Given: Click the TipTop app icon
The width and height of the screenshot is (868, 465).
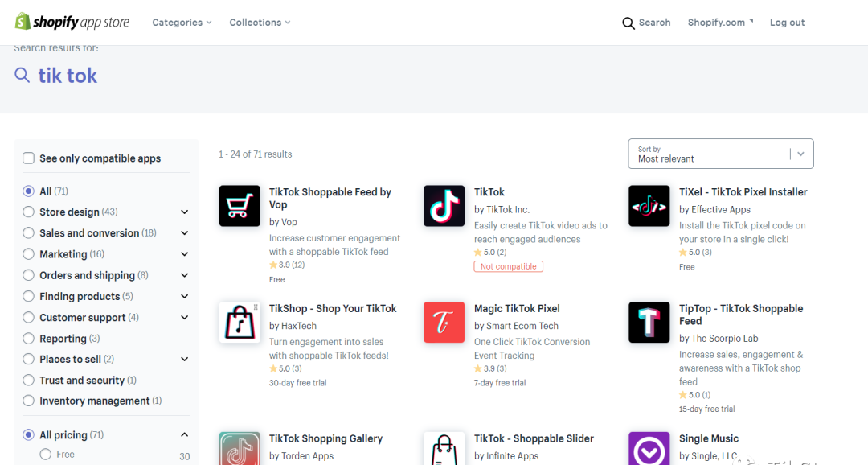Looking at the screenshot, I should click(x=649, y=323).
